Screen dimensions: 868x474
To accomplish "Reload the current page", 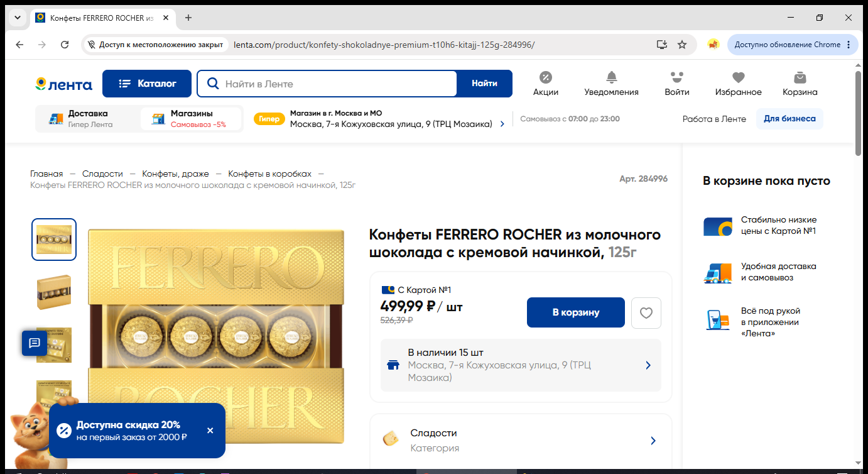I will (x=65, y=45).
